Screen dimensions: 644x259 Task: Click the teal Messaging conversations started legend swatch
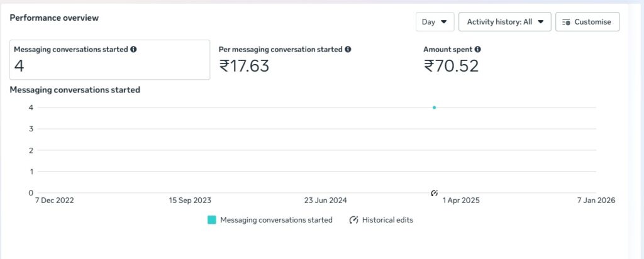212,220
